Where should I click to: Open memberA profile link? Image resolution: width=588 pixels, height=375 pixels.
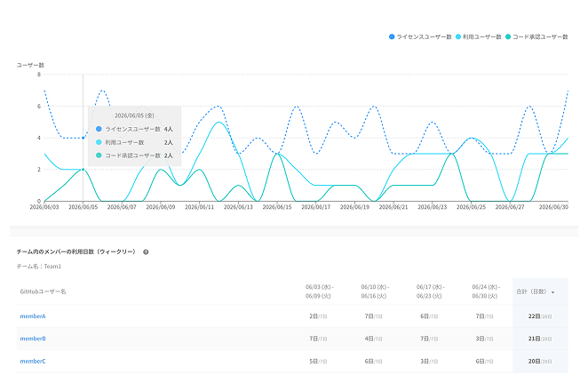pyautogui.click(x=33, y=316)
